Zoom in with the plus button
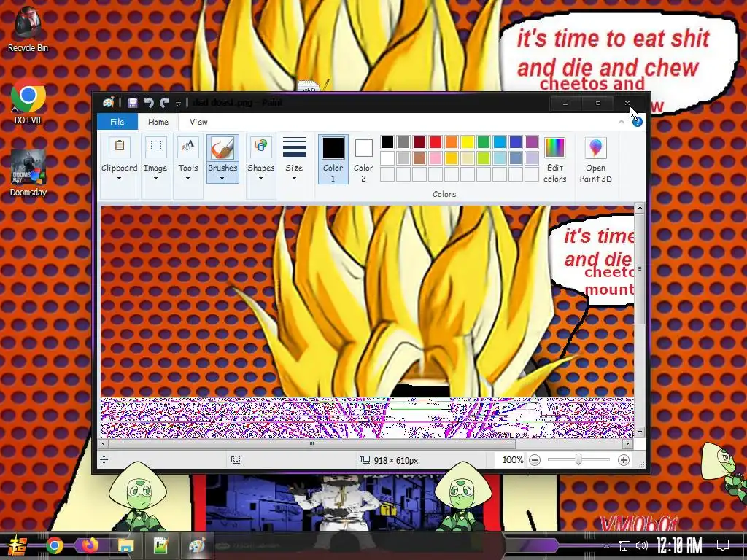The image size is (747, 560). click(623, 460)
